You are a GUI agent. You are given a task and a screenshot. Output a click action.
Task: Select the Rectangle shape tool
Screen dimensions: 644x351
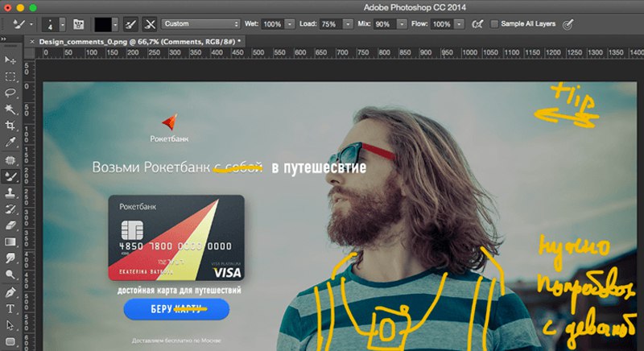10,341
